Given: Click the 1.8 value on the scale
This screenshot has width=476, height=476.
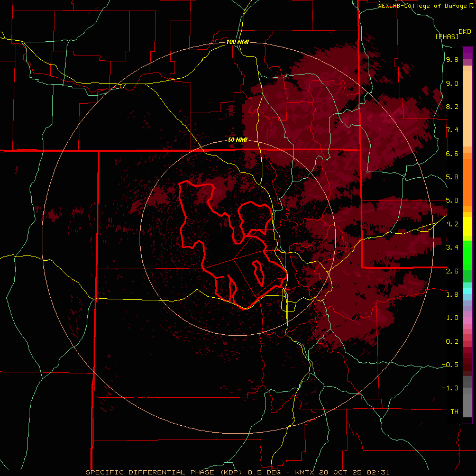Looking at the screenshot, I should click(452, 295).
